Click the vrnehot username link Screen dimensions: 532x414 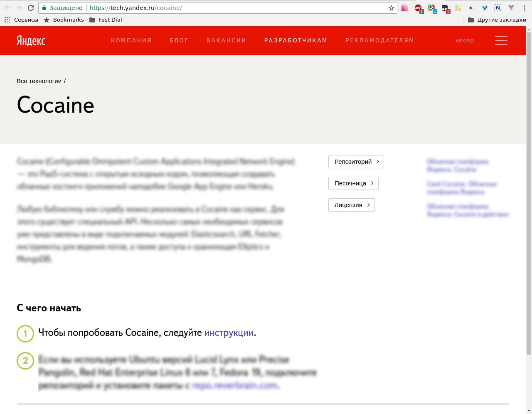[x=465, y=41]
